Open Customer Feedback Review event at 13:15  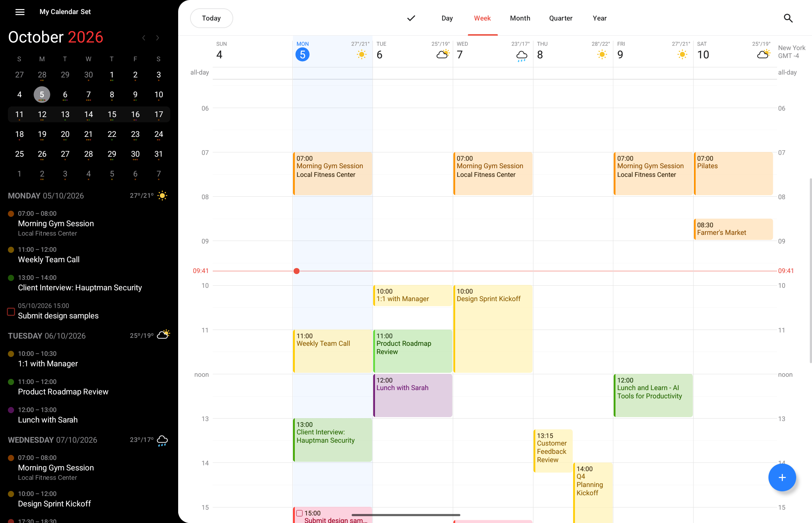(553, 451)
